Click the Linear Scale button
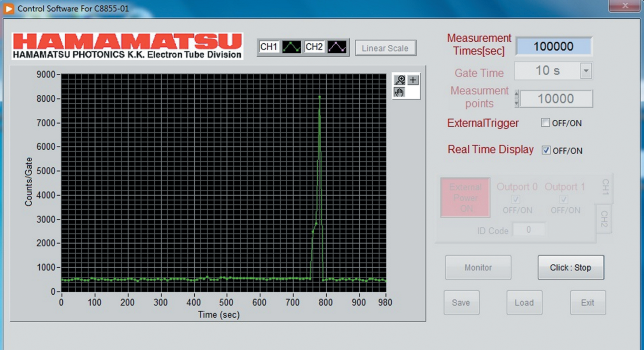 (385, 48)
